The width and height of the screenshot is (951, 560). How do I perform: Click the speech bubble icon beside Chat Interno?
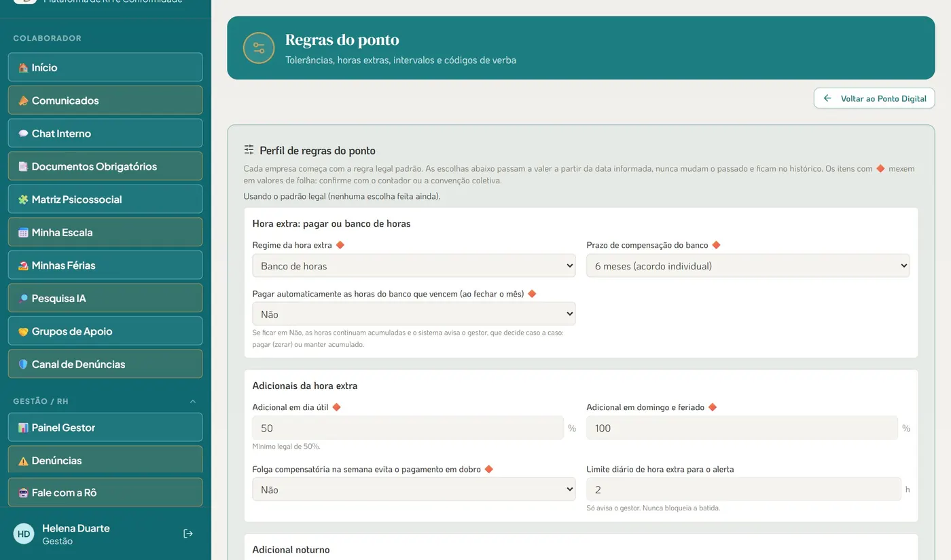(x=23, y=134)
